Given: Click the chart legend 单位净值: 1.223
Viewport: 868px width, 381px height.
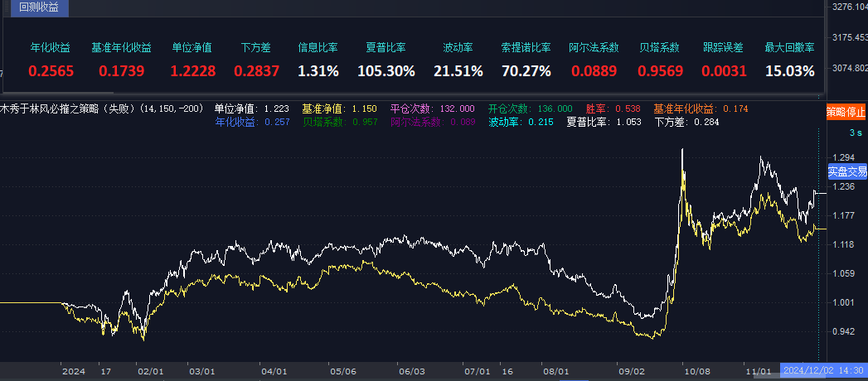Looking at the screenshot, I should (251, 109).
